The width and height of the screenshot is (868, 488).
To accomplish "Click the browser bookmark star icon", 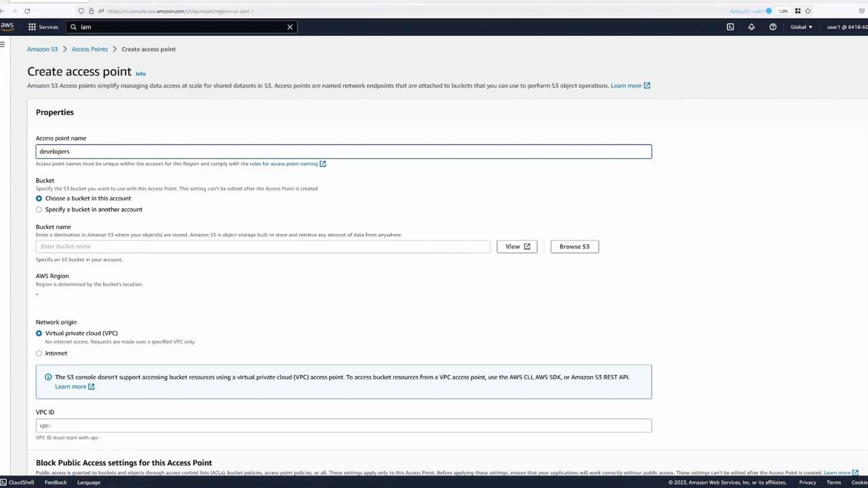I will [808, 11].
